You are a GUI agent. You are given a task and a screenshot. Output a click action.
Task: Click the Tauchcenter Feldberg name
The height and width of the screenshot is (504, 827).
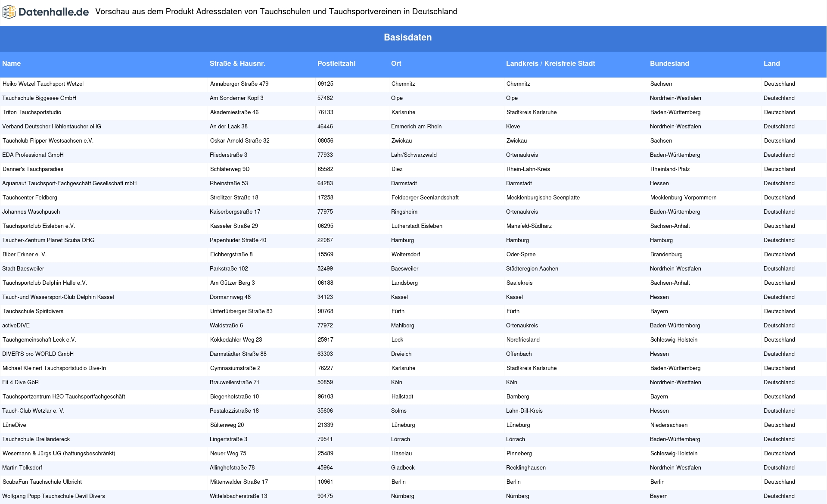[x=30, y=198]
